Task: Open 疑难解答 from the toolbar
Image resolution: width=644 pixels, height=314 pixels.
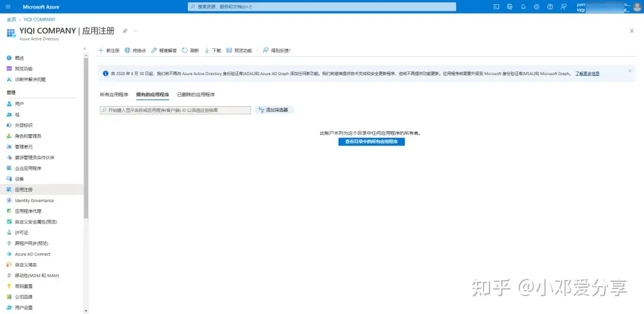Action: click(164, 51)
